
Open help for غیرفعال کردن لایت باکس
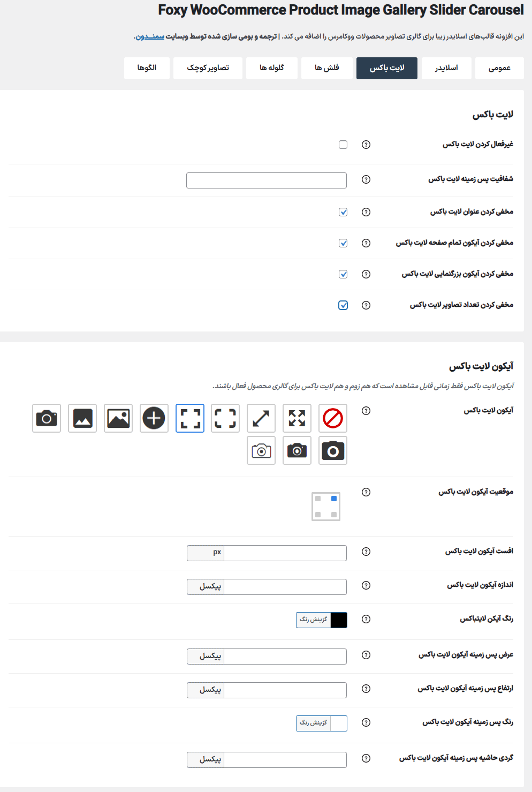pos(366,145)
